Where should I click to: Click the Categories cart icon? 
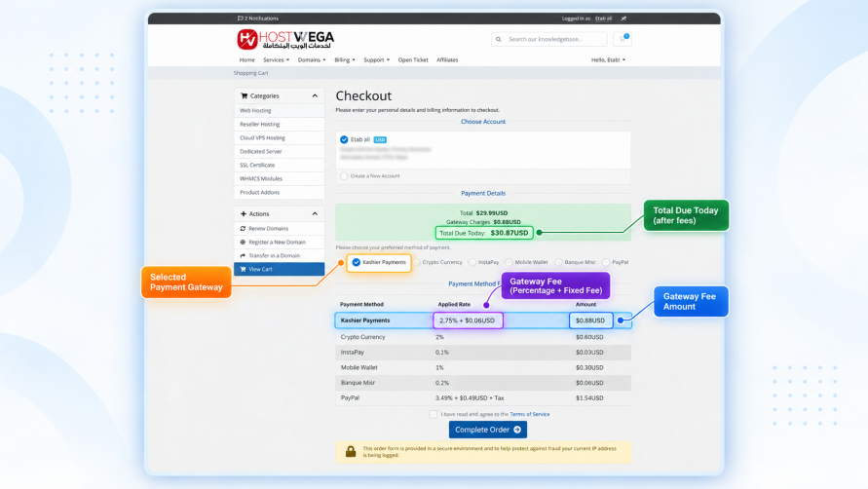tap(245, 95)
